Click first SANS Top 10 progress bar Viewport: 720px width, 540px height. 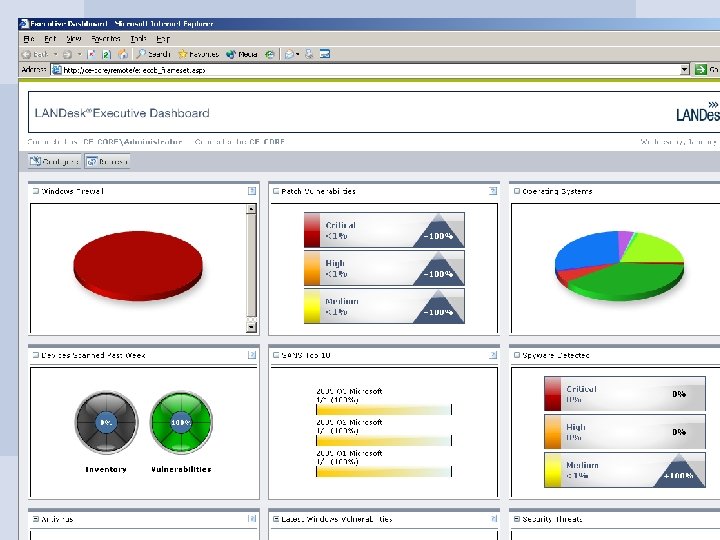click(x=384, y=410)
